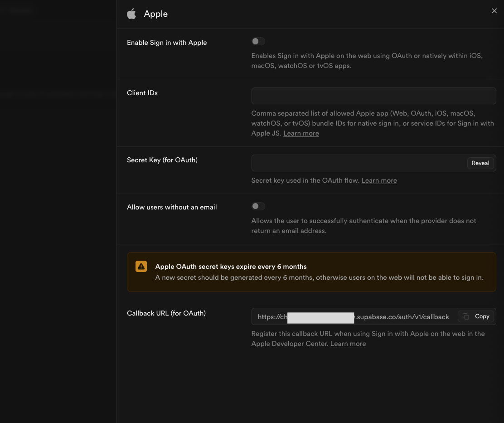This screenshot has width=504, height=423.
Task: Click 'Secret key used in the OAuth flow' text
Action: click(x=305, y=180)
